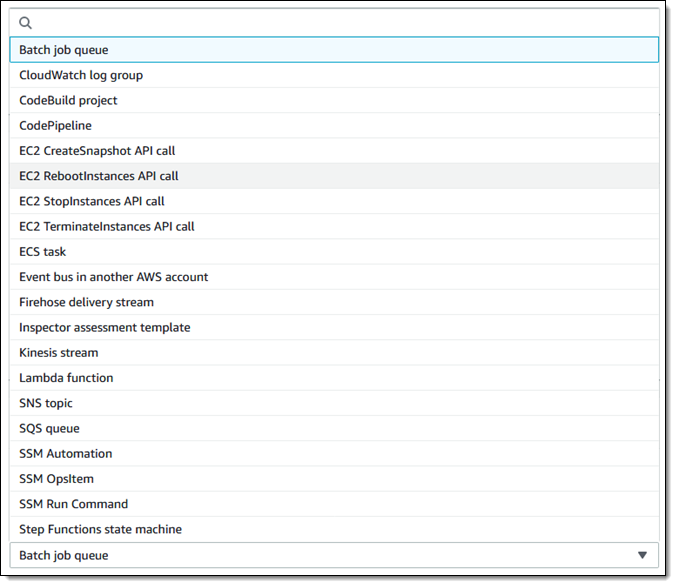Viewport: 676px width, 586px height.
Task: Select EC2 CreateSnapshot API call
Action: (97, 150)
